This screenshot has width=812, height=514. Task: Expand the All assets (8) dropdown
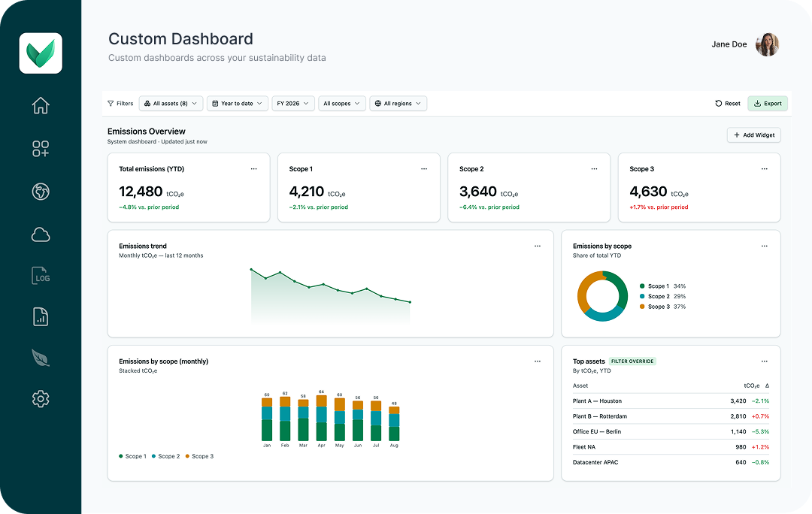pyautogui.click(x=171, y=104)
